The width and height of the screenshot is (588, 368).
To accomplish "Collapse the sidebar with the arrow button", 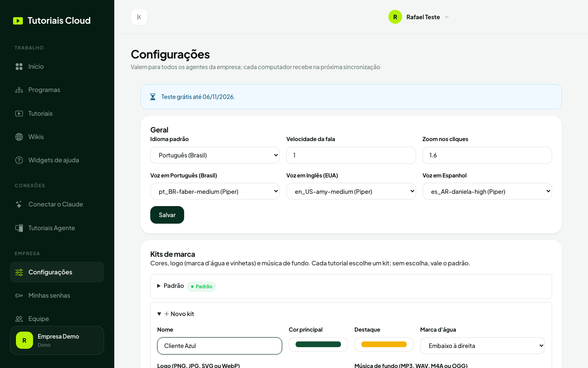I will point(139,17).
